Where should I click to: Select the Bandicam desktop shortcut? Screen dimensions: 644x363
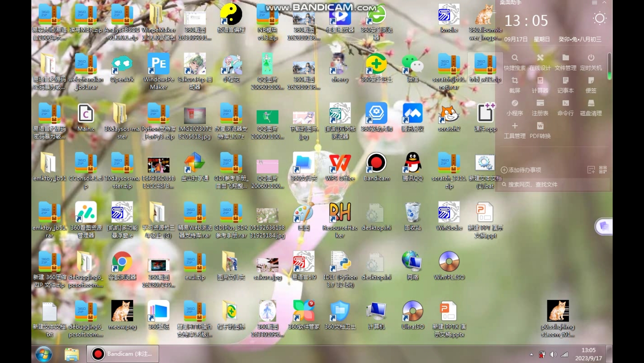(377, 167)
